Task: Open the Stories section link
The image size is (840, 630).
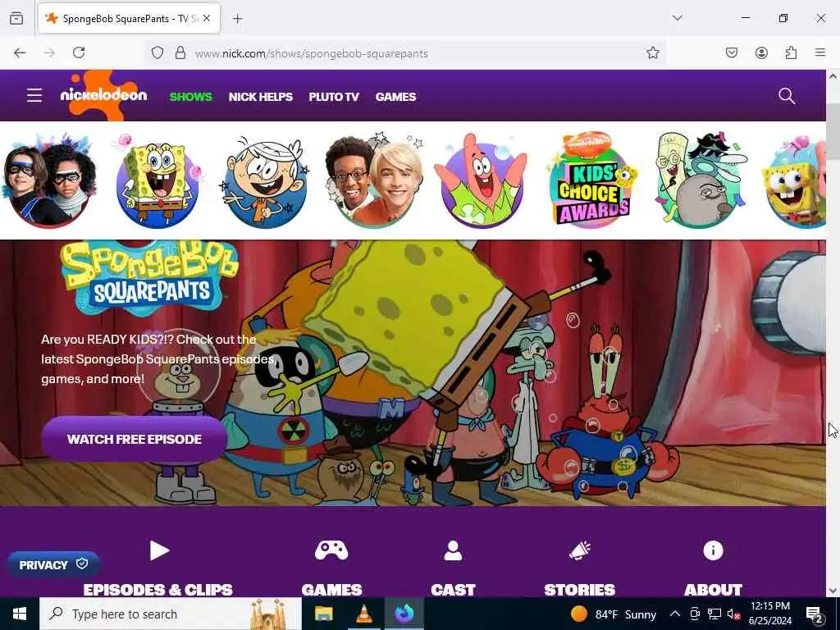Action: tap(580, 590)
